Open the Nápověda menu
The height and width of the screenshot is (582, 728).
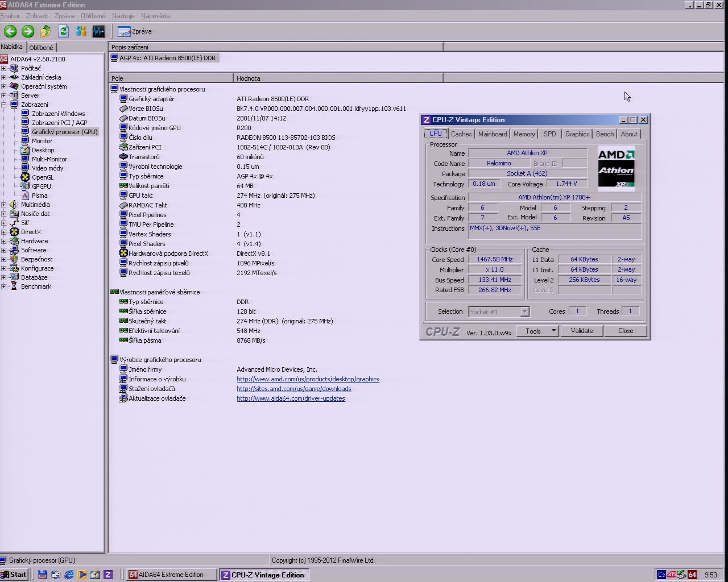coord(155,16)
